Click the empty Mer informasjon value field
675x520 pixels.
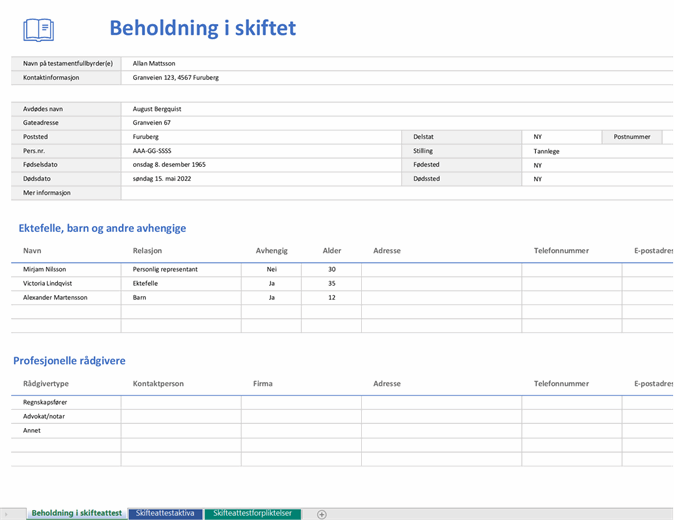tap(397, 193)
